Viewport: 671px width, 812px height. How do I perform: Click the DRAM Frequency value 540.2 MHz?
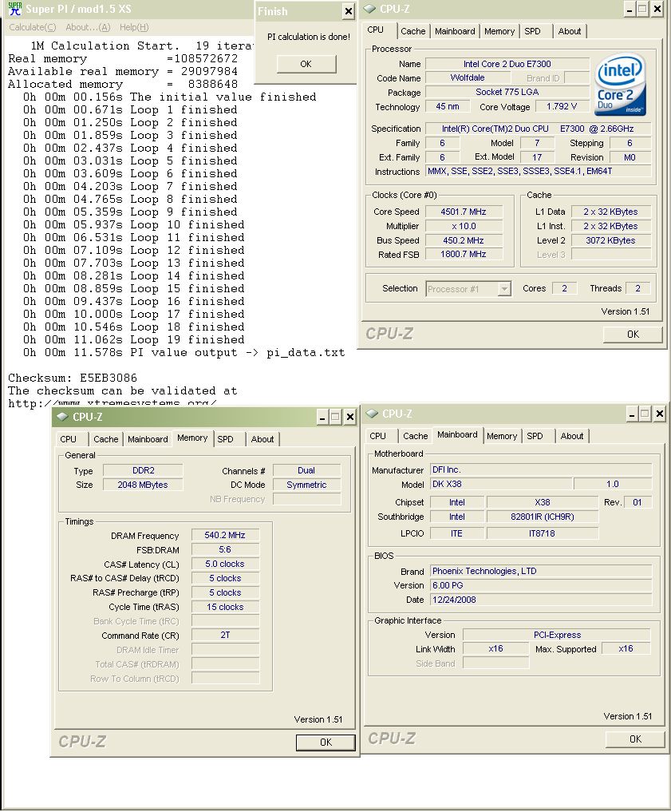pos(225,535)
